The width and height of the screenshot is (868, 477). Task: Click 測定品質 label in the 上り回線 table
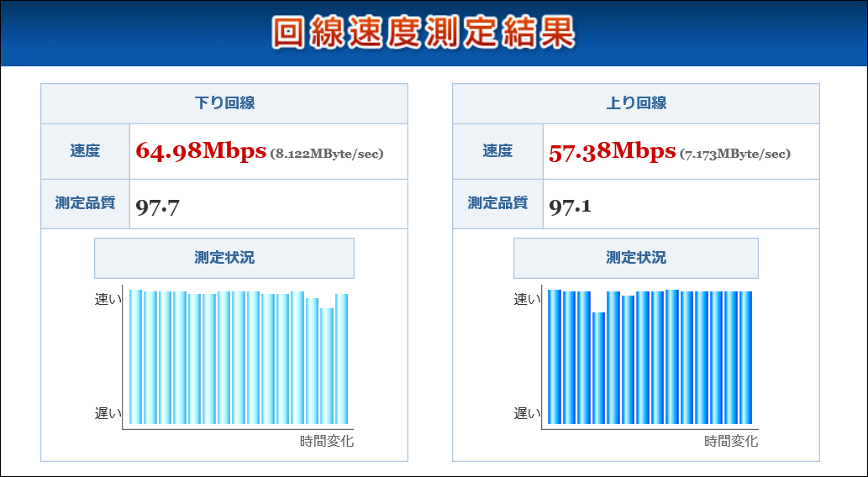point(497,203)
